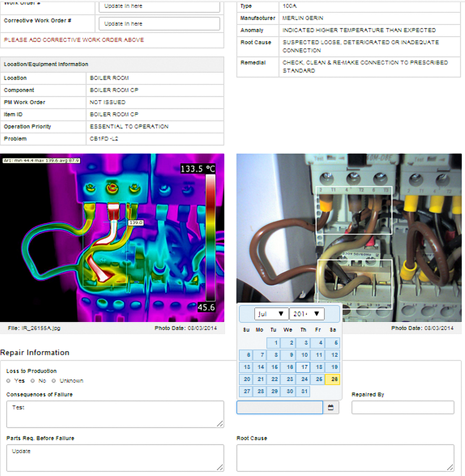
Task: Click the Manufacturer value MERLIN GERIN
Action: pos(303,18)
